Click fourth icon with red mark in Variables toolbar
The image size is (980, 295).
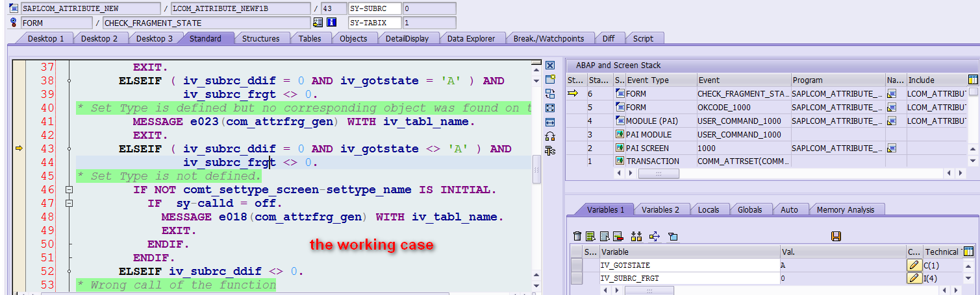click(618, 237)
